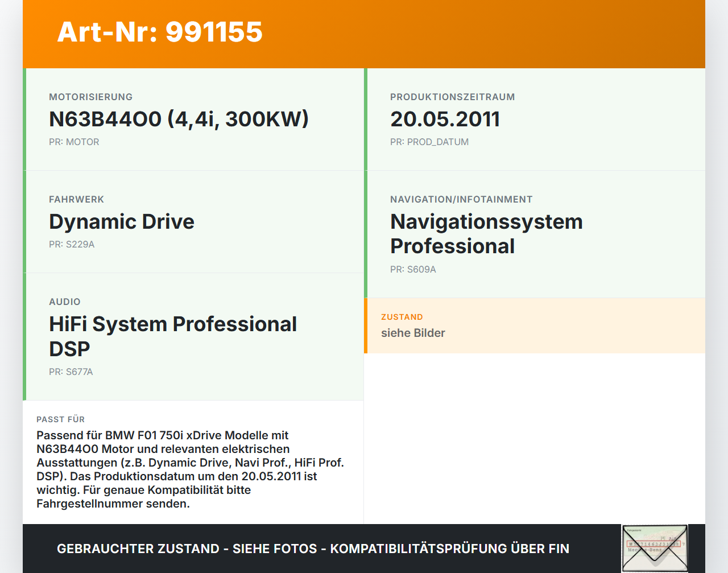The image size is (728, 573).
Task: Click the GEBRAUCHTER ZUSTAND footer banner text
Action: pyautogui.click(x=313, y=549)
